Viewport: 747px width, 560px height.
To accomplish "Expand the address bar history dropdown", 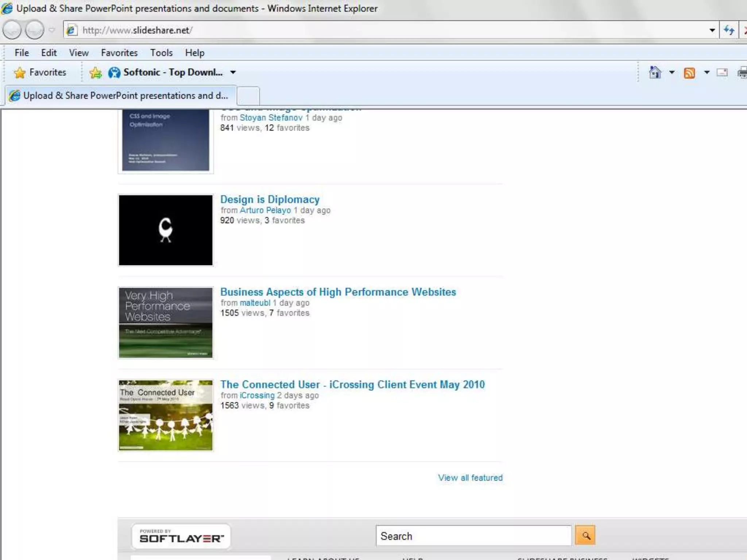I will pos(712,30).
